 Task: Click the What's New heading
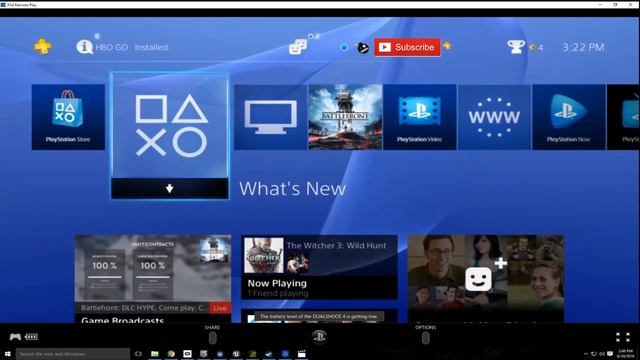point(292,189)
